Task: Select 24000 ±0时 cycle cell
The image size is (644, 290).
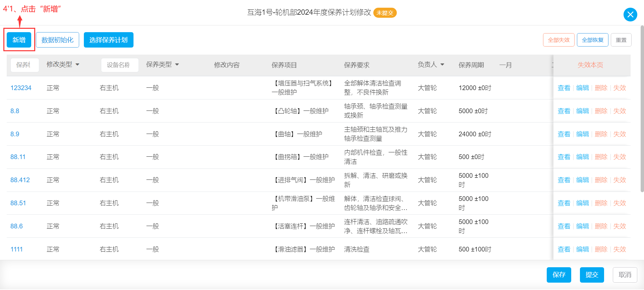Action: pos(475,134)
